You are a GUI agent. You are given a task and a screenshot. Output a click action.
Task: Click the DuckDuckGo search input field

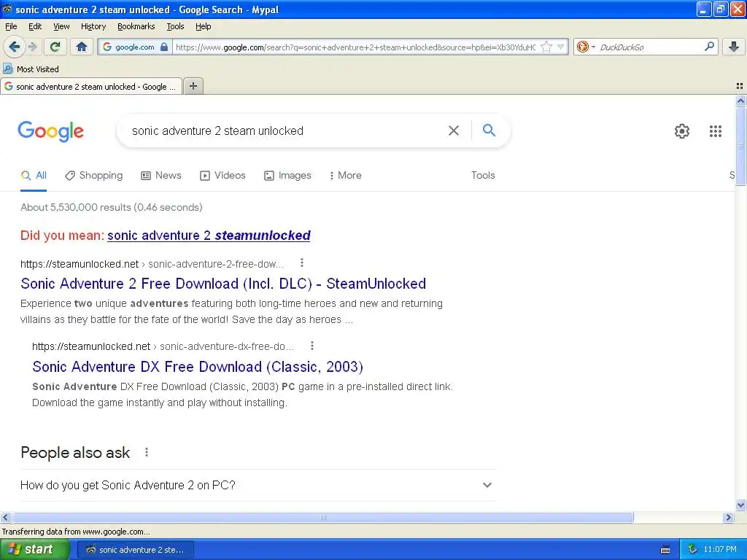[649, 47]
